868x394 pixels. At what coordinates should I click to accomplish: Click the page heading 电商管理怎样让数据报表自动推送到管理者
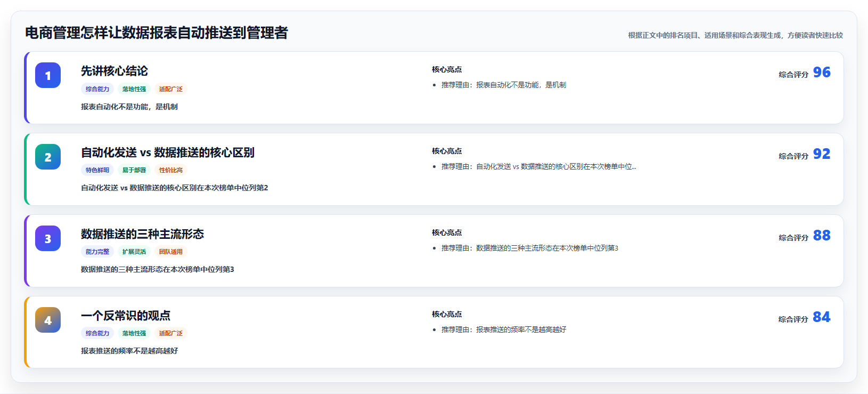[157, 33]
